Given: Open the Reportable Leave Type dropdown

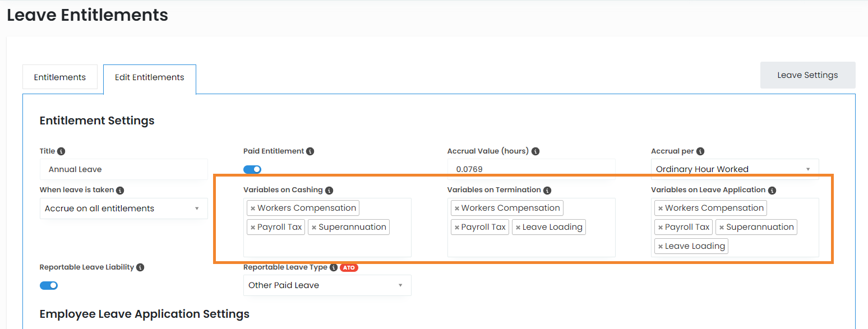Looking at the screenshot, I should (327, 285).
